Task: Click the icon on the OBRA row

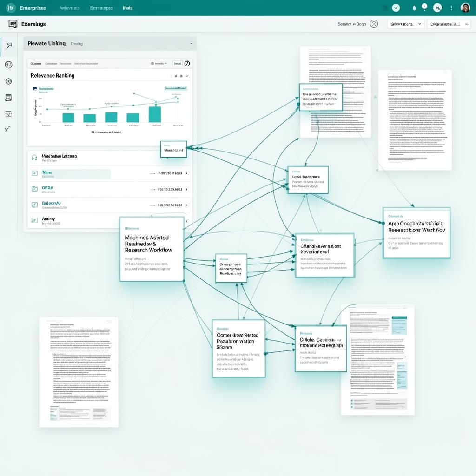Action: [x=34, y=189]
